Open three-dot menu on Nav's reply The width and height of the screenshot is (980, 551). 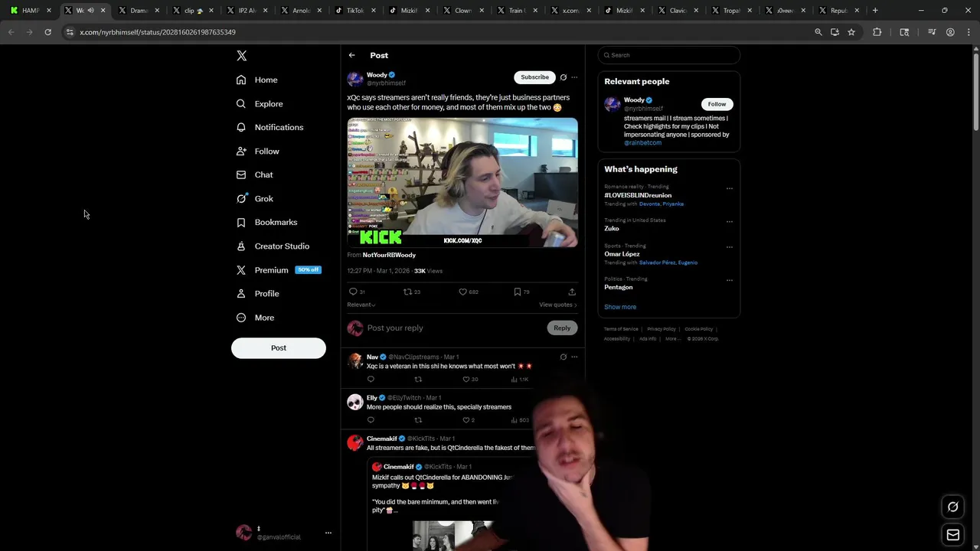pyautogui.click(x=574, y=357)
